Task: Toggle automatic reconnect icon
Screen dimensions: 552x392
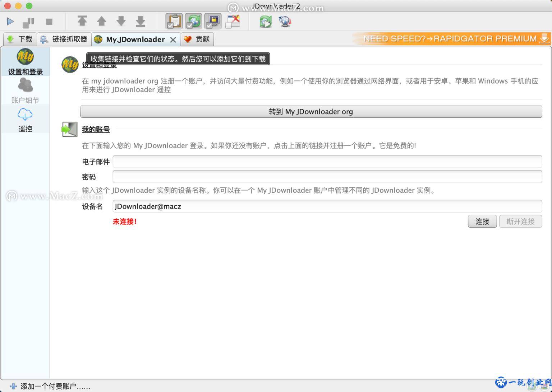Action: (x=193, y=21)
